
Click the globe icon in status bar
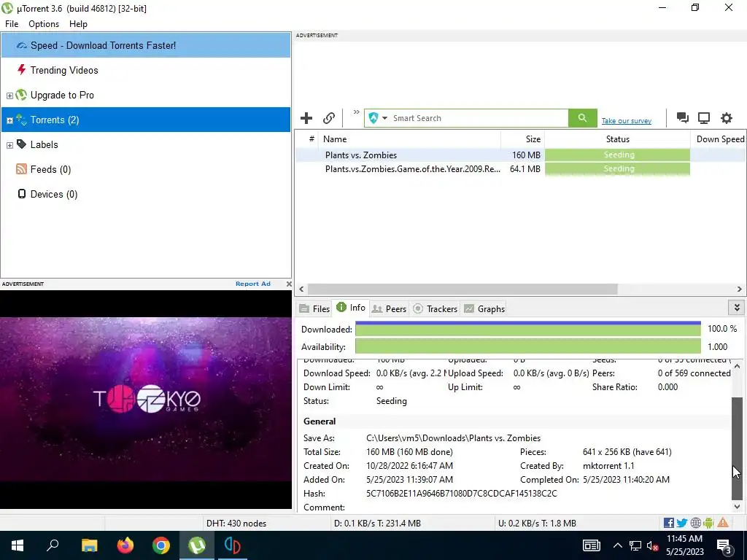(x=695, y=523)
